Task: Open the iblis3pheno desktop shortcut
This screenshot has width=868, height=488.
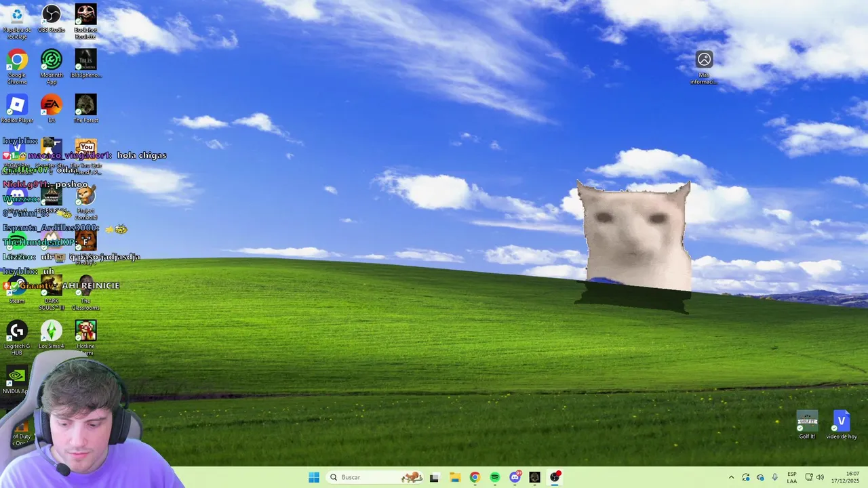Action: coord(85,64)
